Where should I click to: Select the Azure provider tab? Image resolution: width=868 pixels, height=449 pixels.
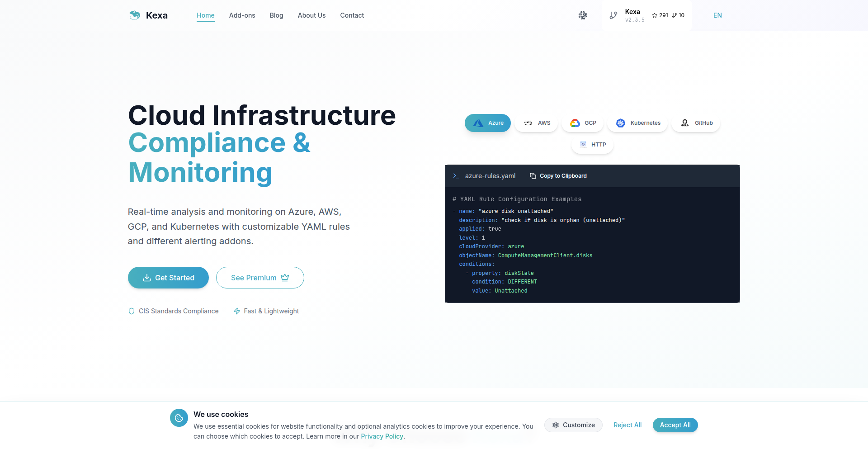[x=488, y=123]
